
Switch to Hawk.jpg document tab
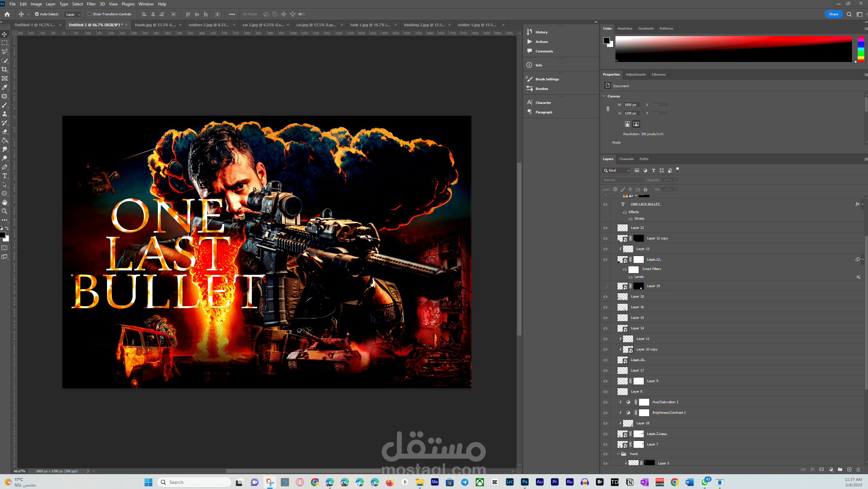155,25
